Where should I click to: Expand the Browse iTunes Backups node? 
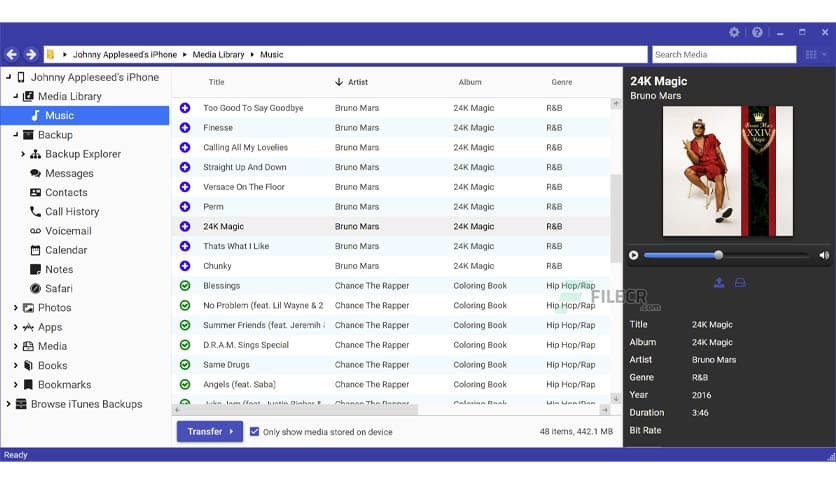pyautogui.click(x=9, y=404)
